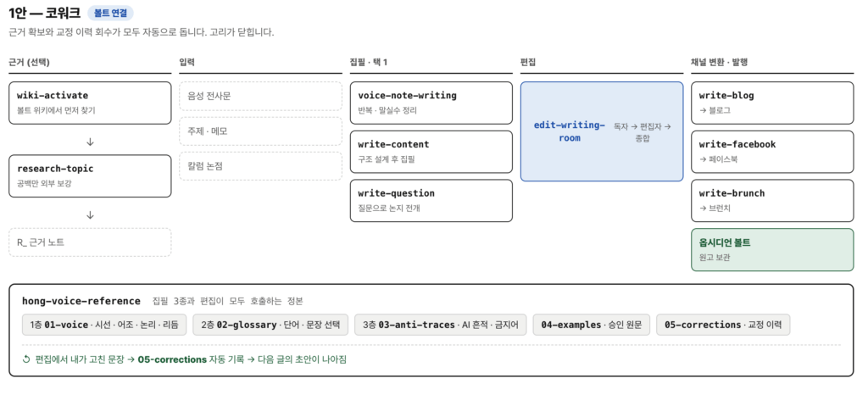Click the 05-corrections chip
The width and height of the screenshot is (868, 395).
click(x=723, y=325)
